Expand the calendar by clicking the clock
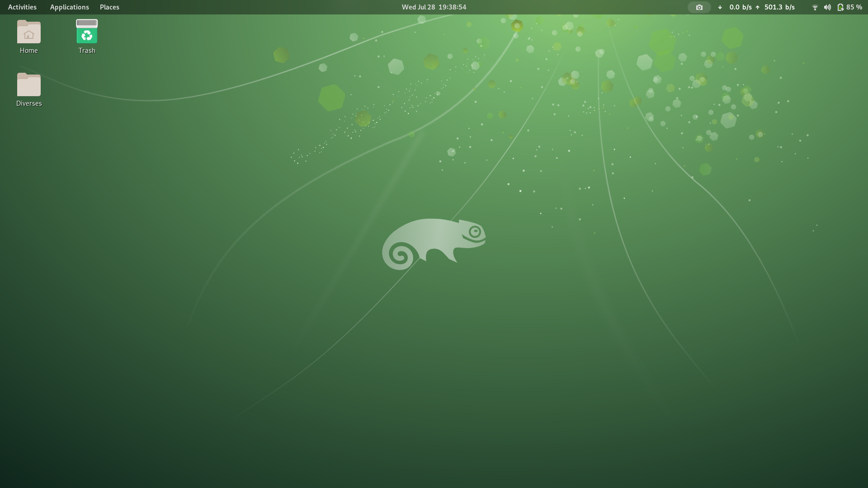Screen dimensions: 868x488 pos(433,7)
